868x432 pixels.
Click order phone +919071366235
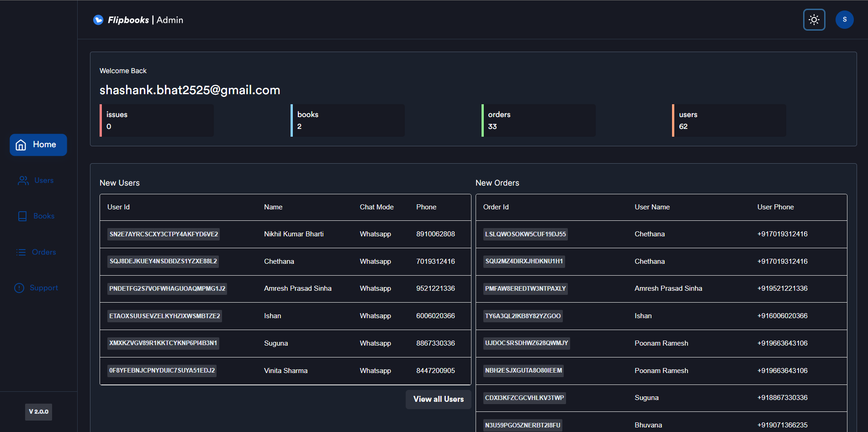point(783,425)
